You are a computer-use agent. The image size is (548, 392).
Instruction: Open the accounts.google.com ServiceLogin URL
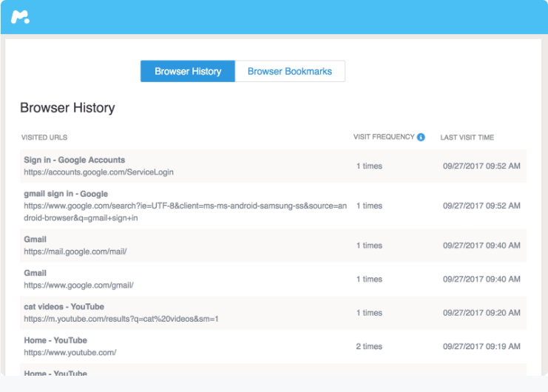click(98, 172)
